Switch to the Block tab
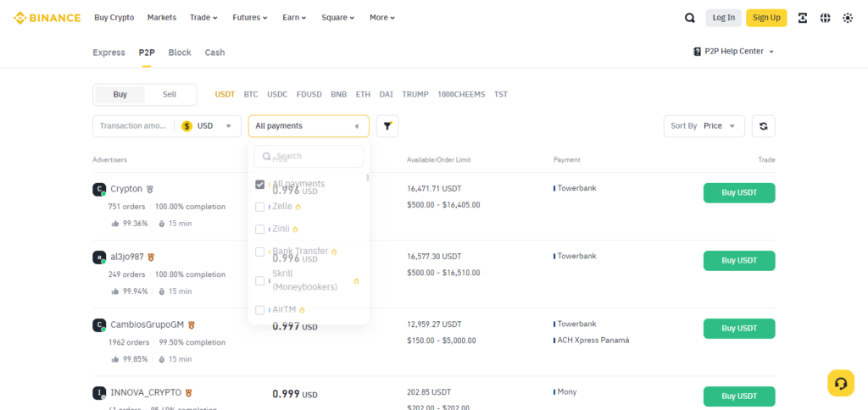The height and width of the screenshot is (410, 868). point(180,53)
